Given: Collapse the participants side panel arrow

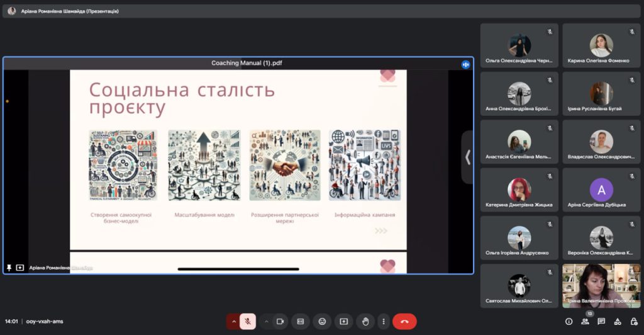Looking at the screenshot, I should click(467, 157).
